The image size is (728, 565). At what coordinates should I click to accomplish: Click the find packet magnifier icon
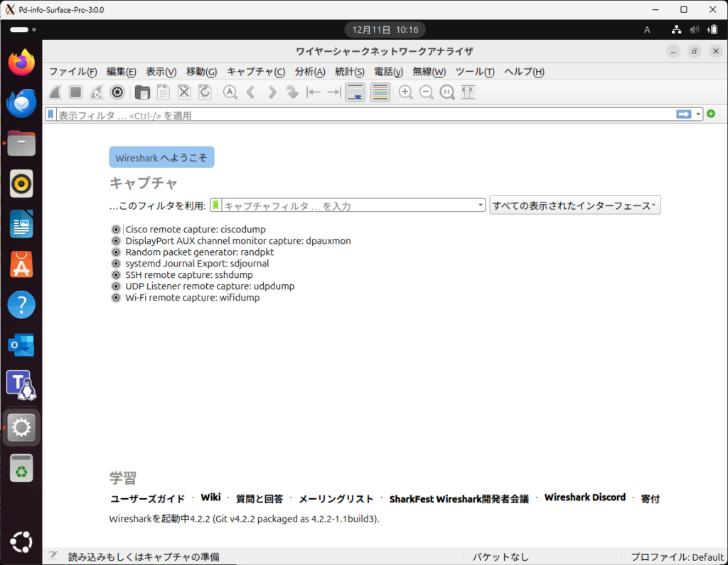click(230, 92)
